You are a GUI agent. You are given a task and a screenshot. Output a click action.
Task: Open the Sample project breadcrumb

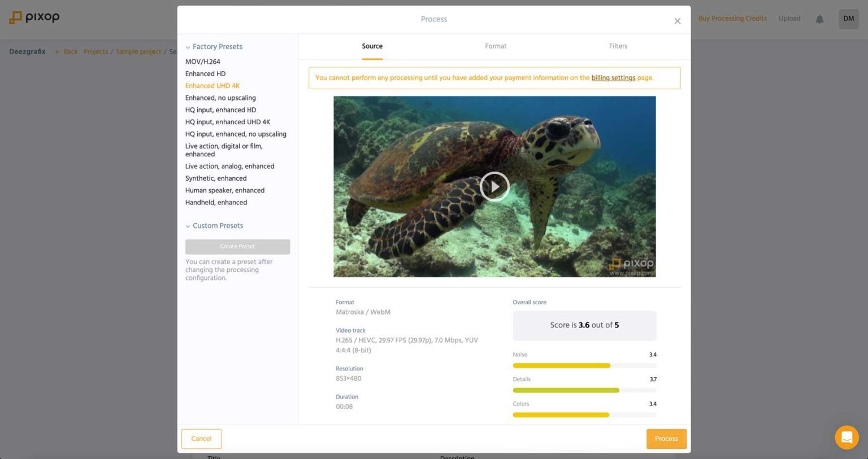(x=138, y=51)
